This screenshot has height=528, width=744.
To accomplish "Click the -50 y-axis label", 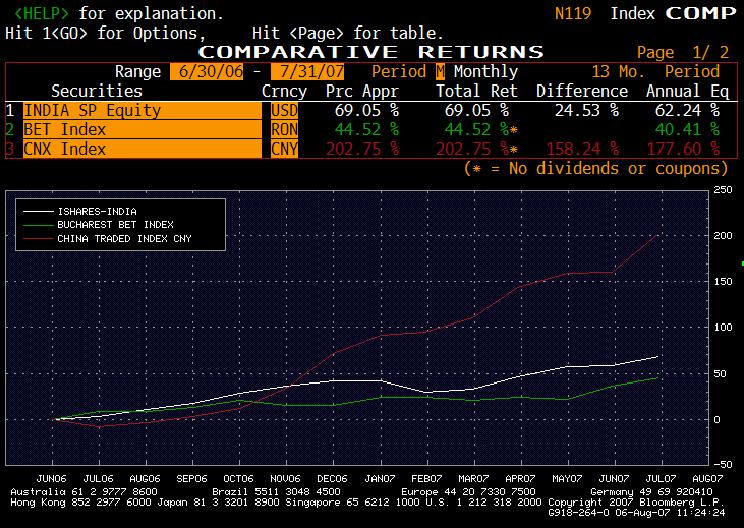I will (x=723, y=464).
